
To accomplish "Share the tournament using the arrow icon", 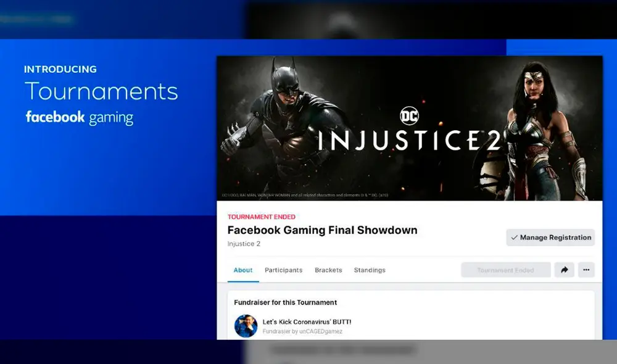I will pos(564,270).
